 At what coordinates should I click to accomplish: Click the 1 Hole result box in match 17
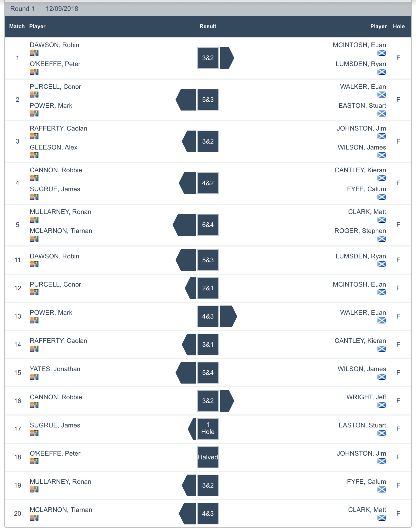[x=208, y=429]
